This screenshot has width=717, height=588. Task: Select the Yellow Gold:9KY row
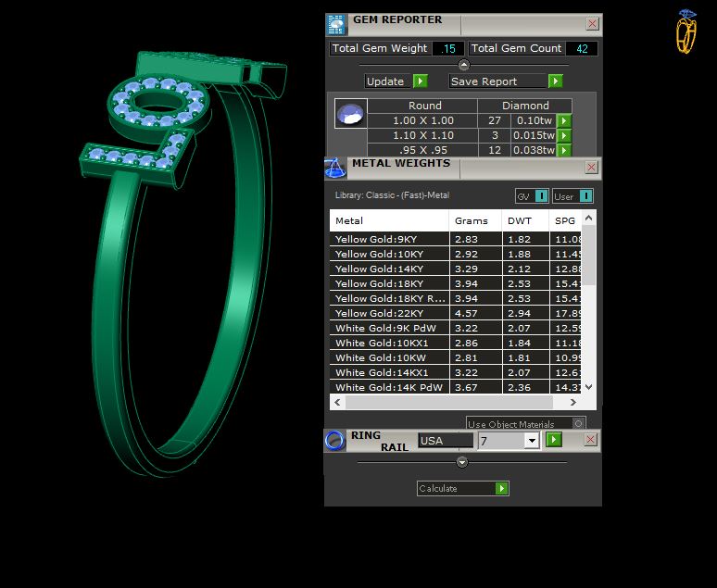(456, 239)
